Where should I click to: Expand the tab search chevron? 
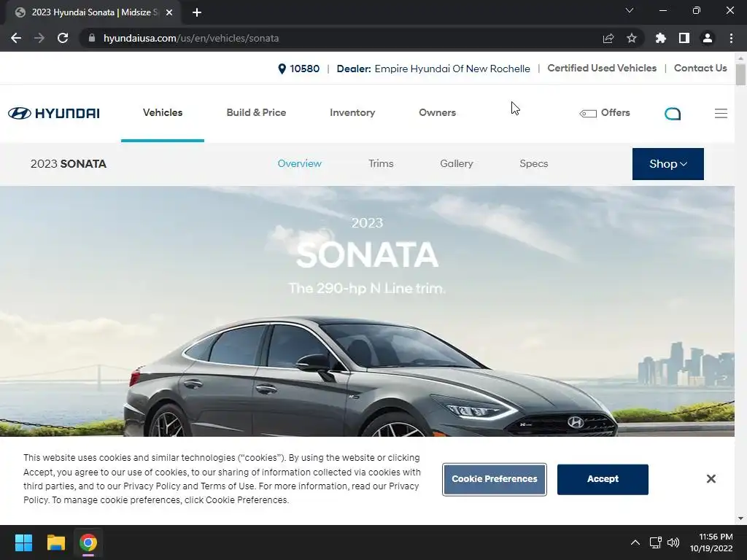(630, 10)
